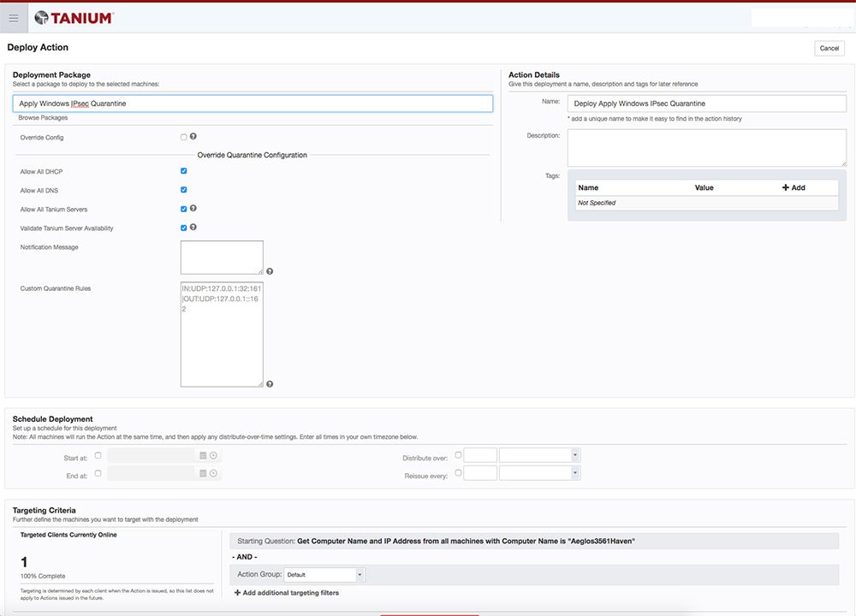Enable the Distribute over checkbox
Image resolution: width=856 pixels, height=616 pixels.
(458, 454)
